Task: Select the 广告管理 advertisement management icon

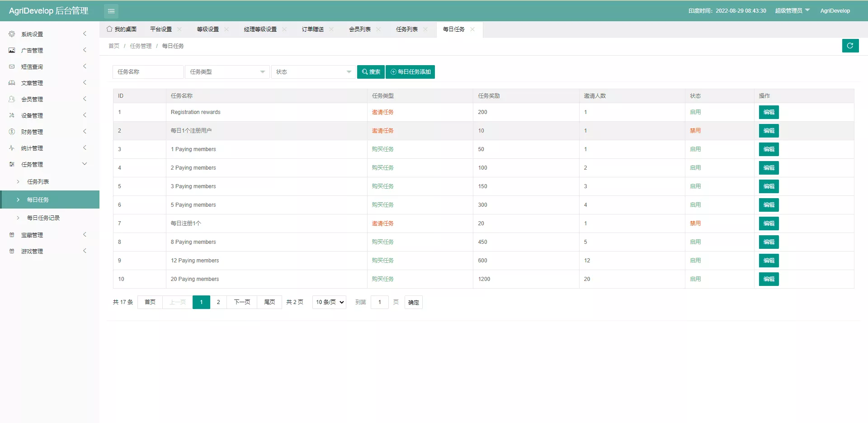Action: click(12, 50)
